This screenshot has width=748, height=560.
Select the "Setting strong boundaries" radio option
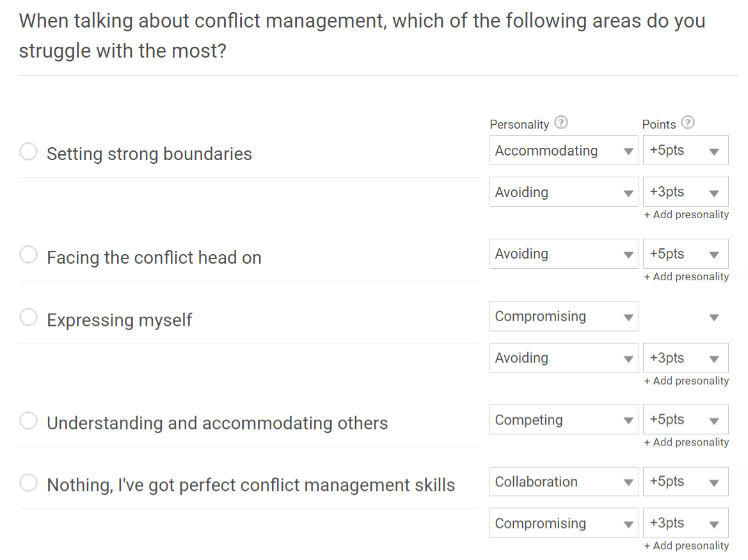tap(29, 152)
